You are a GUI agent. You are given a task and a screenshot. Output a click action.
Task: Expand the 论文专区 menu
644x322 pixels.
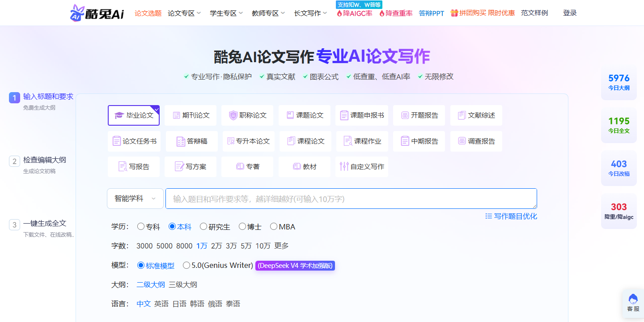point(185,13)
